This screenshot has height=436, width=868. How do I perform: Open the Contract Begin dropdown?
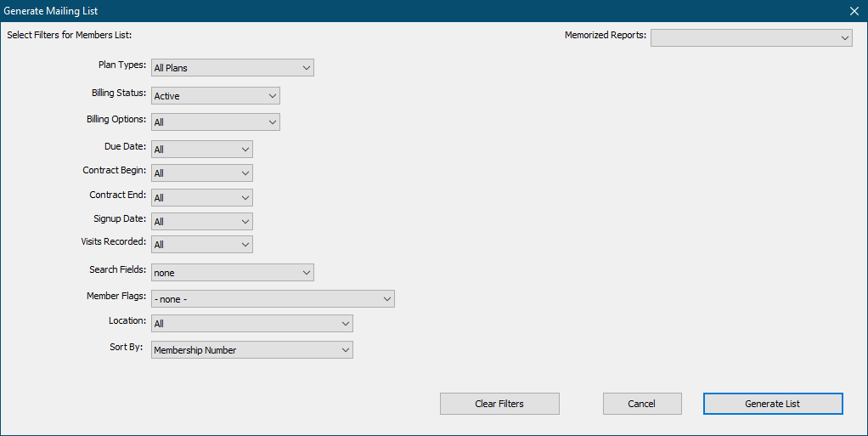coord(201,173)
